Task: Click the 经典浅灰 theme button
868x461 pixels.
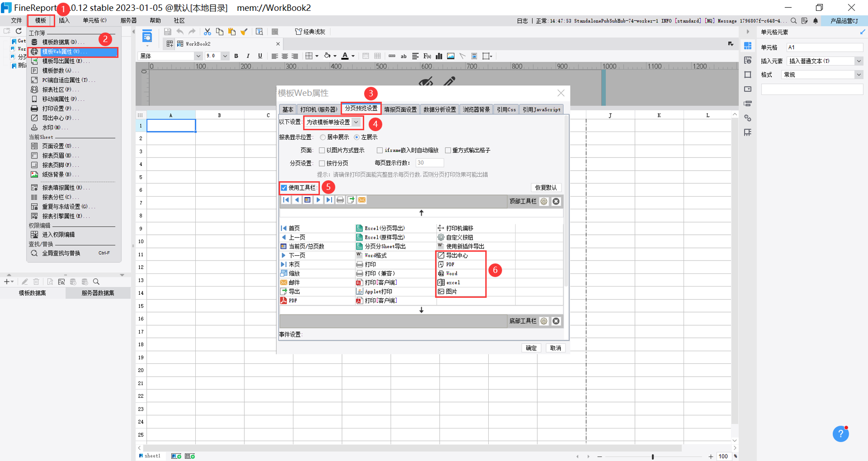Action: point(310,32)
